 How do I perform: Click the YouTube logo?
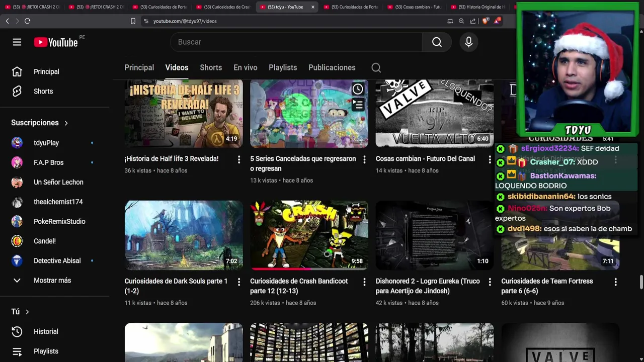coord(56,42)
